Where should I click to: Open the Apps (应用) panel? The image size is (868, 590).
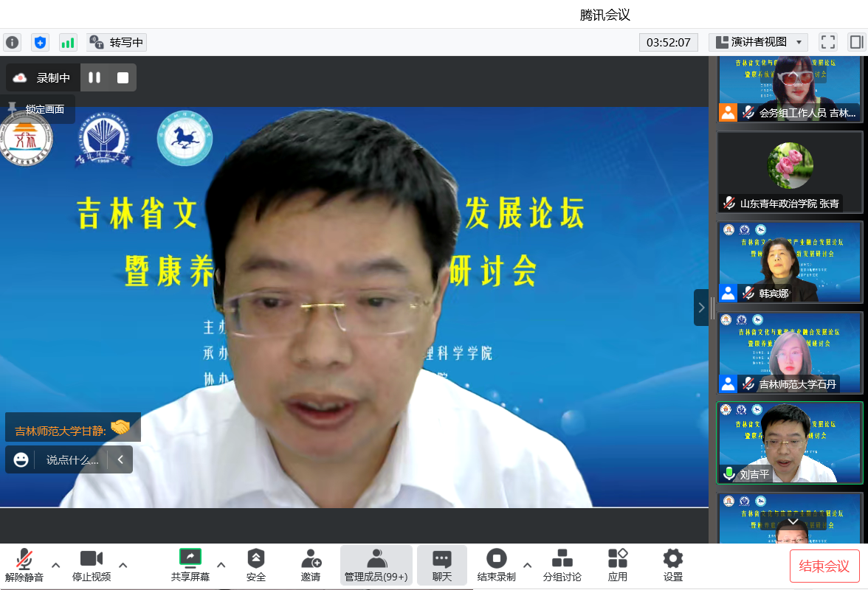[x=618, y=565]
